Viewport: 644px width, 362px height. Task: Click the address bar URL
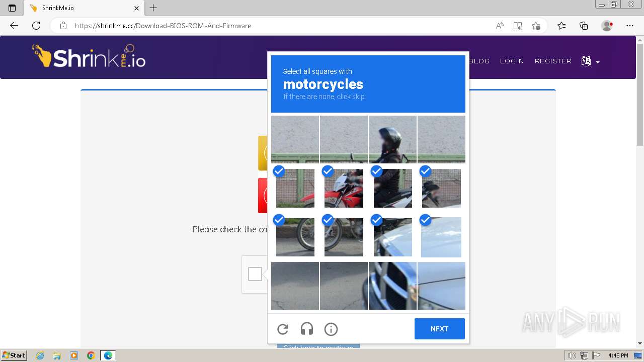163,26
